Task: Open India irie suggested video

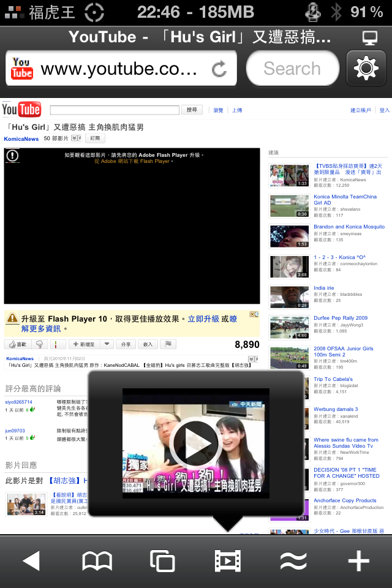Action: 324,288
